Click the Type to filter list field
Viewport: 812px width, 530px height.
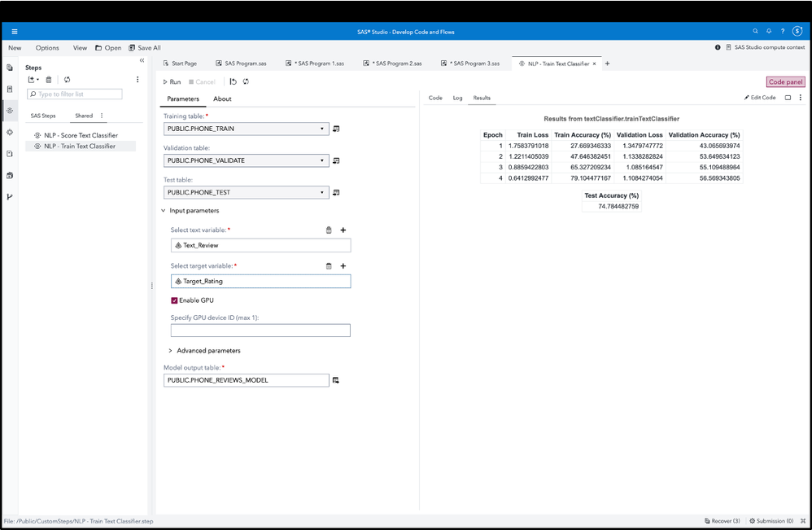click(x=75, y=94)
